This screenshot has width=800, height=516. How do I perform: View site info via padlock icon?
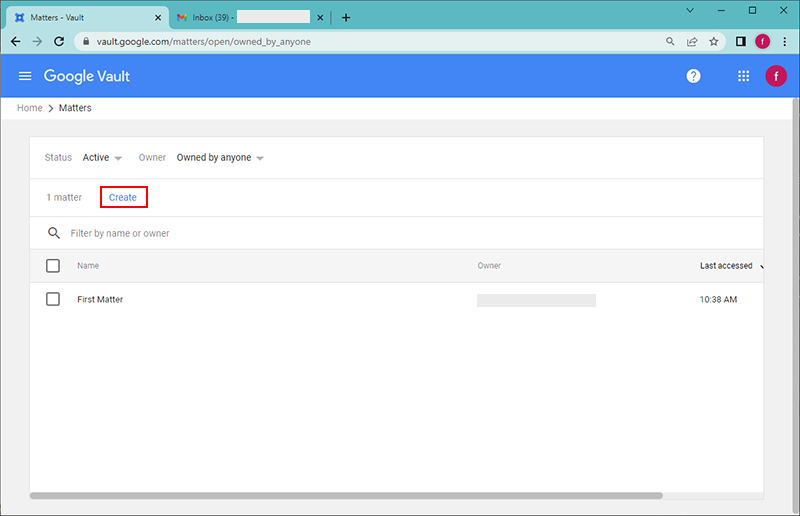coord(86,41)
